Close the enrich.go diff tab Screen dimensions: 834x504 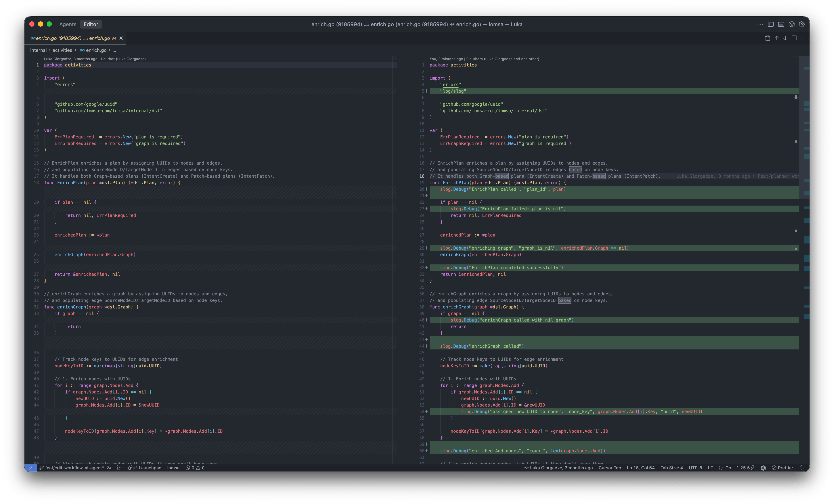[x=121, y=38]
